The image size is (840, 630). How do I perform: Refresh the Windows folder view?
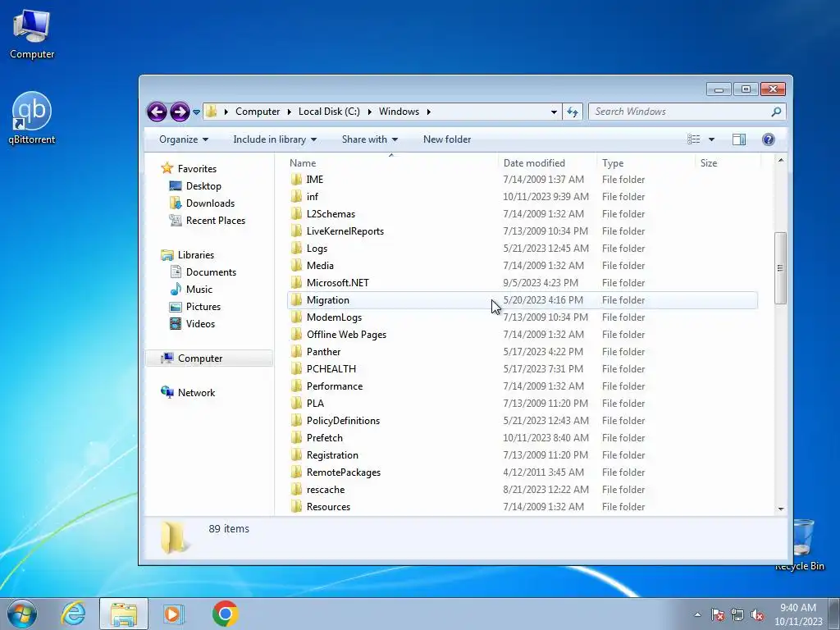click(573, 112)
